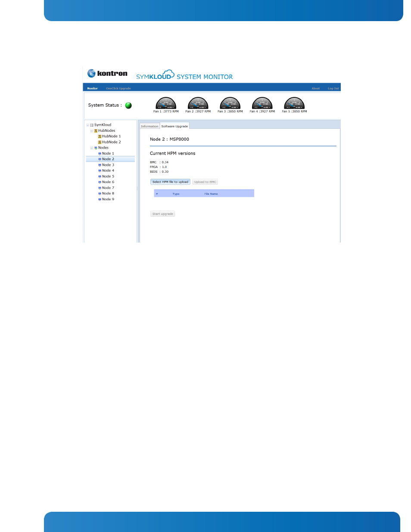Click the Fan 2 gauge dial
This screenshot has width=411, height=532.
tap(198, 103)
